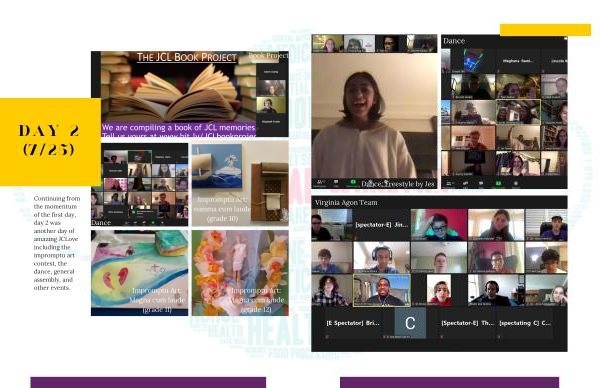
Task: Select the "C" avatar participant tile
Action: tap(410, 323)
